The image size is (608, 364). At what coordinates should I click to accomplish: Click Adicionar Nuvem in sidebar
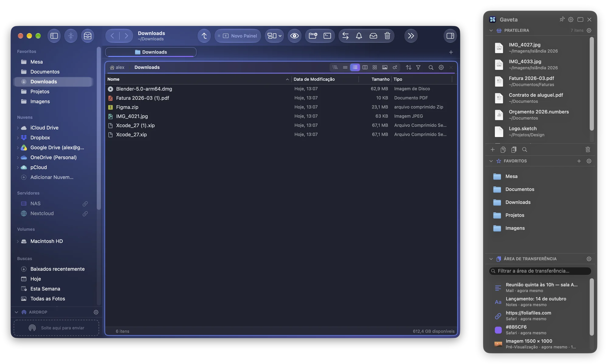pos(52,177)
